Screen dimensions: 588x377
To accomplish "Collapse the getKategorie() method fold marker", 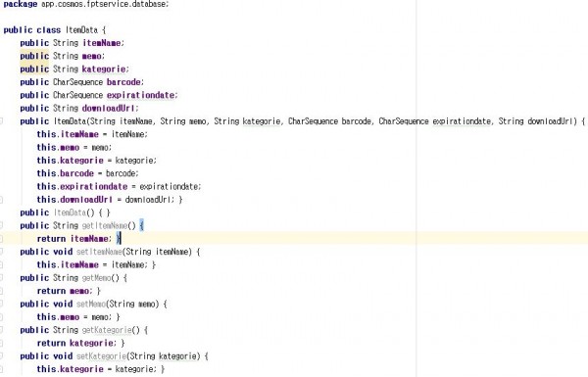I will coord(1,330).
